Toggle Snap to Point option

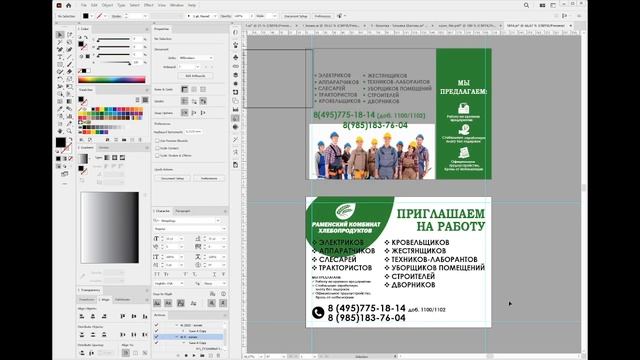click(x=185, y=113)
